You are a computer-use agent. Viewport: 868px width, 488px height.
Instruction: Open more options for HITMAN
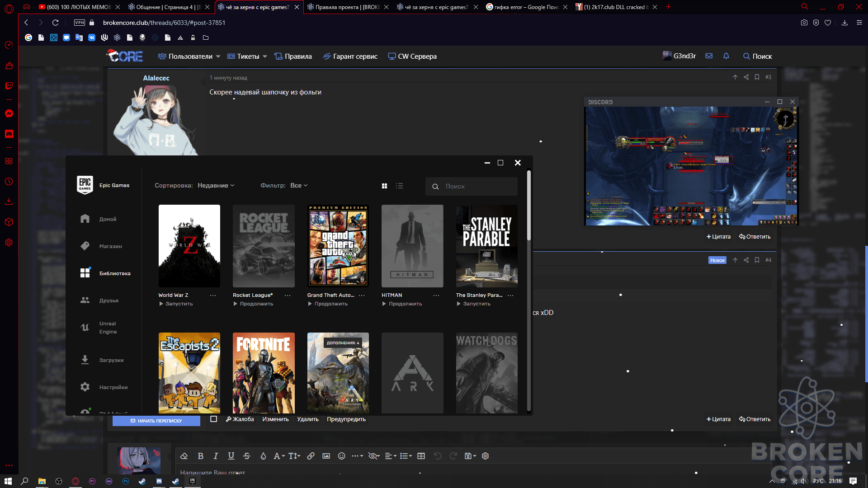pyautogui.click(x=436, y=296)
